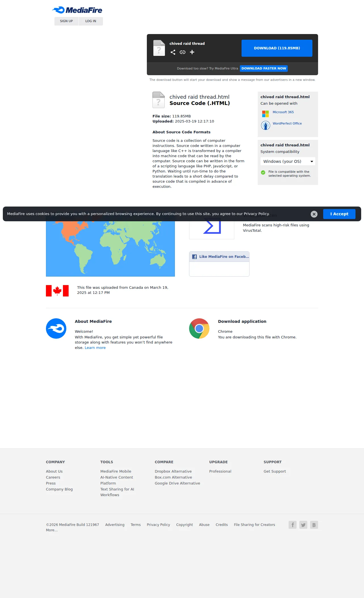Open Company Blog footer link
The height and width of the screenshot is (598, 364).
pyautogui.click(x=59, y=489)
